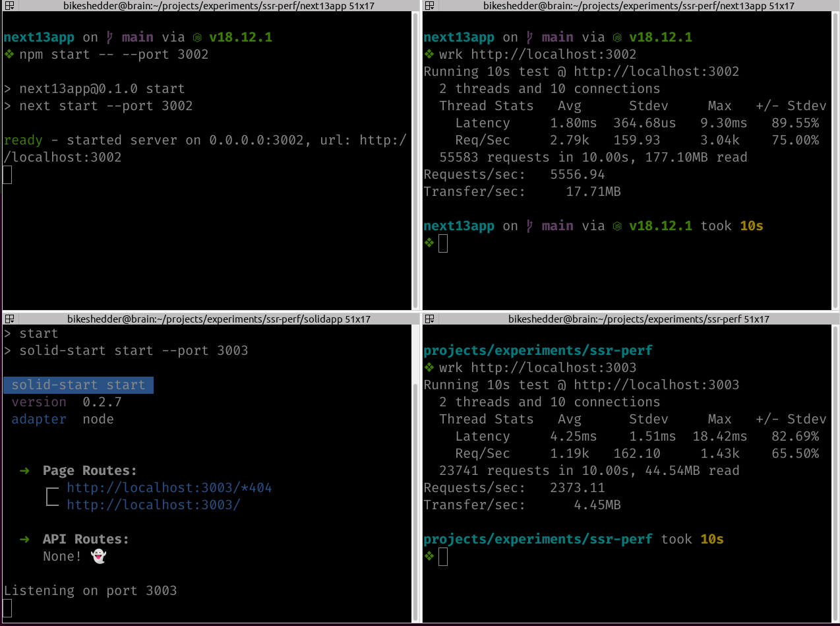840x626 pixels.
Task: Click the Req/Sec max '1.43k'
Action: coord(720,454)
